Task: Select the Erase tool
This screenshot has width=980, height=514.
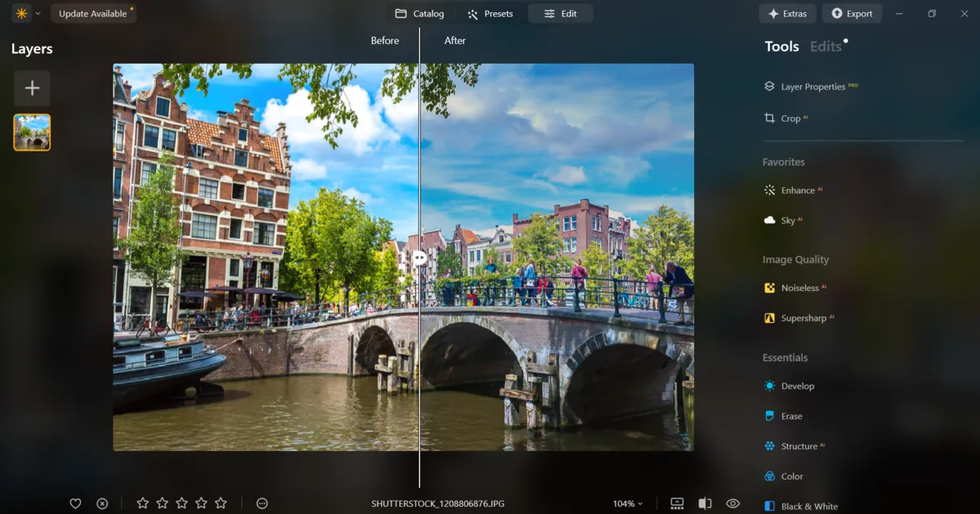Action: (791, 415)
